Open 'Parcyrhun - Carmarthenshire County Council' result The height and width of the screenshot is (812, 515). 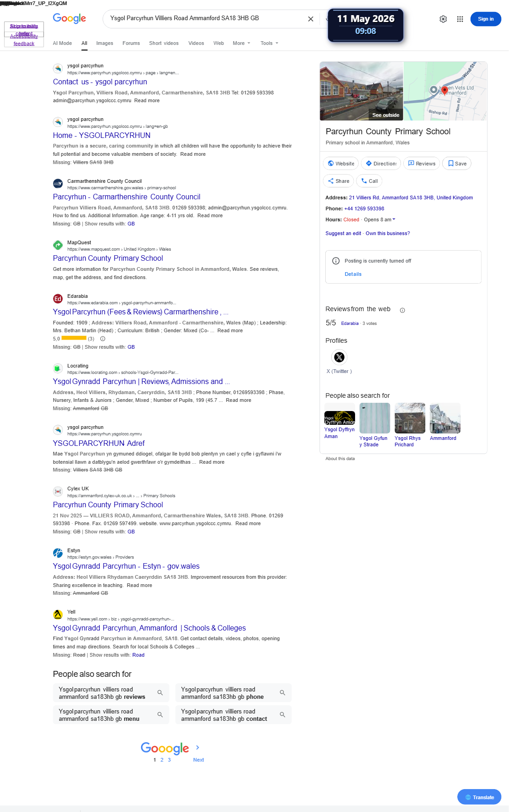tap(126, 197)
